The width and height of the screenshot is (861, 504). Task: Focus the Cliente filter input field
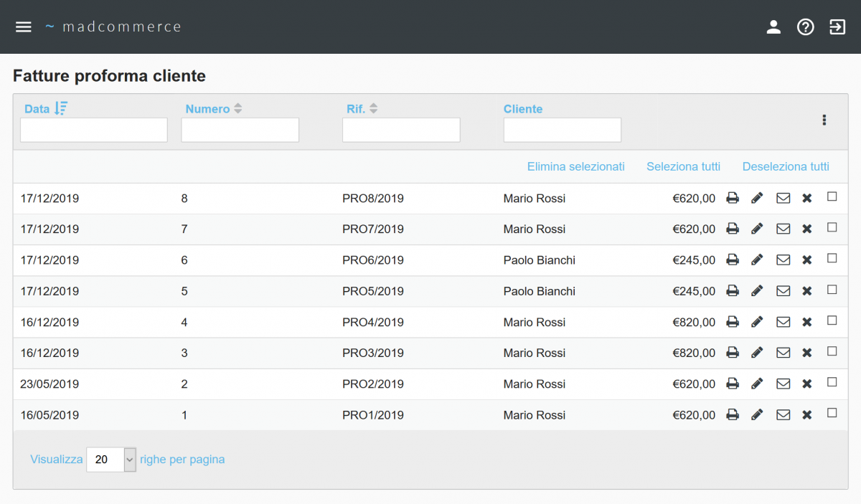[x=563, y=130]
